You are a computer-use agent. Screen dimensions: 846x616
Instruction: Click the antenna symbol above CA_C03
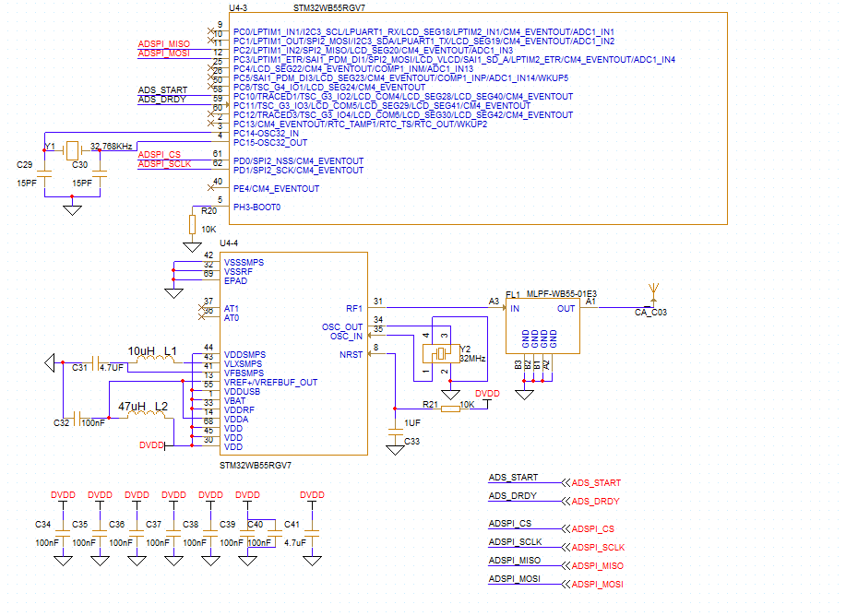(x=653, y=294)
